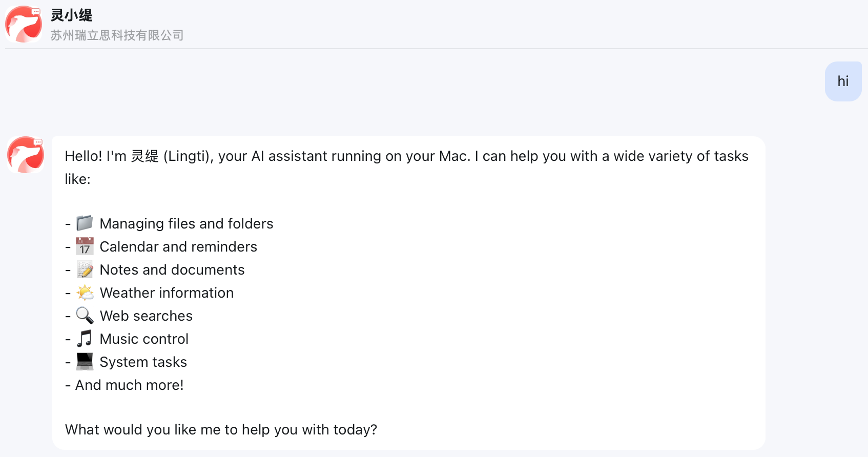The height and width of the screenshot is (457, 868).
Task: Click the folder emoji in the list
Action: pos(85,223)
